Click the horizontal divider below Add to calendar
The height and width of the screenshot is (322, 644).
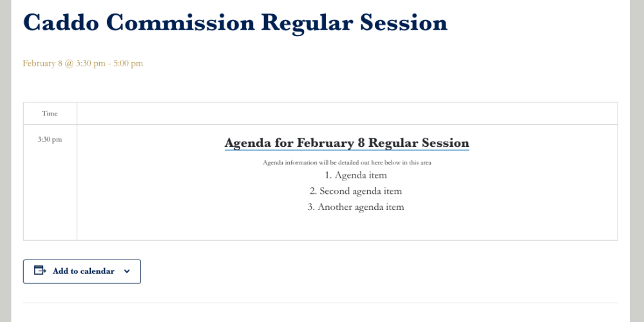pyautogui.click(x=320, y=303)
